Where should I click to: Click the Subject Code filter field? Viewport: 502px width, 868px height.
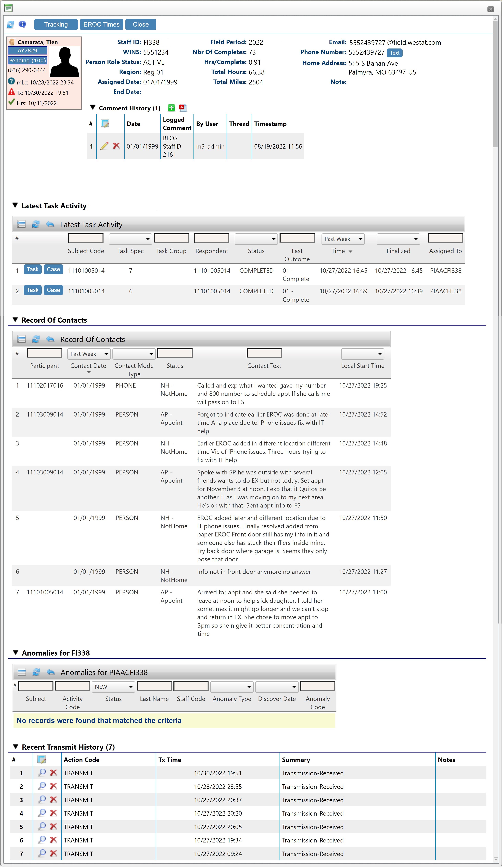click(x=86, y=238)
